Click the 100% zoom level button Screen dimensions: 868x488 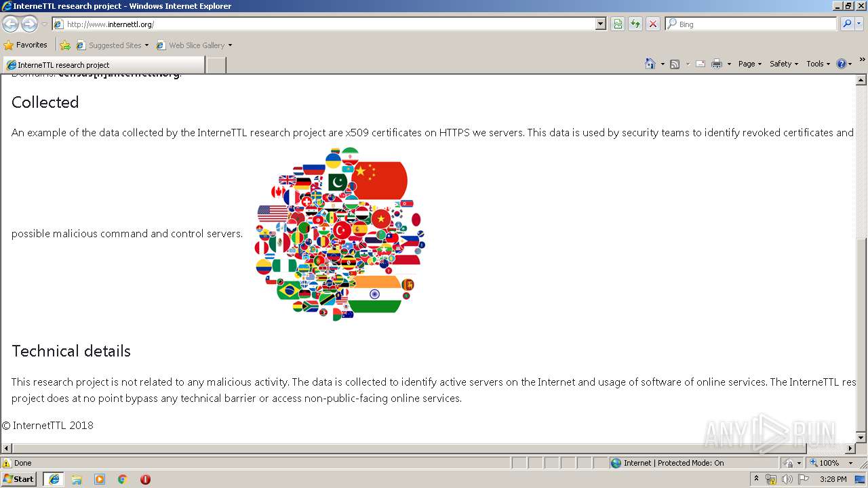coord(823,463)
